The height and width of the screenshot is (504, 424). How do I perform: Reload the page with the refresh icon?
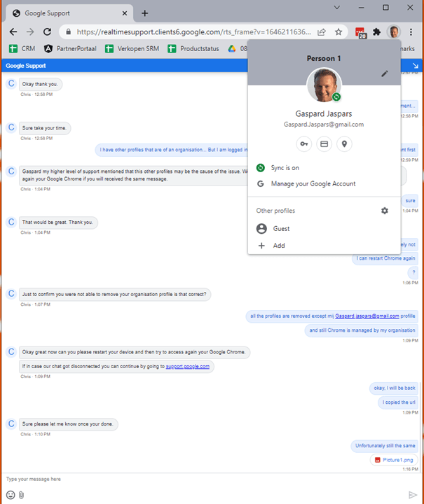coord(47,31)
